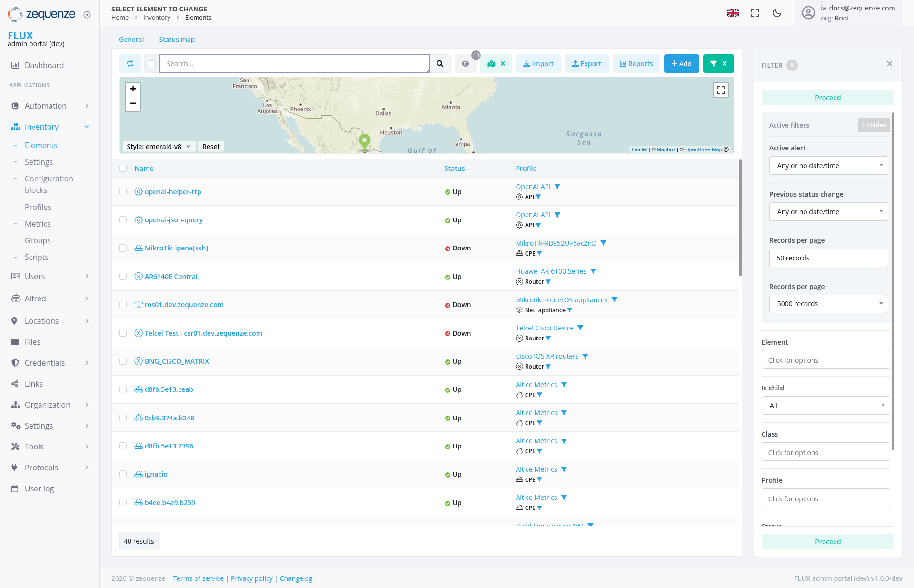Filter by Telcel Cisco Device funnel icon

click(580, 328)
